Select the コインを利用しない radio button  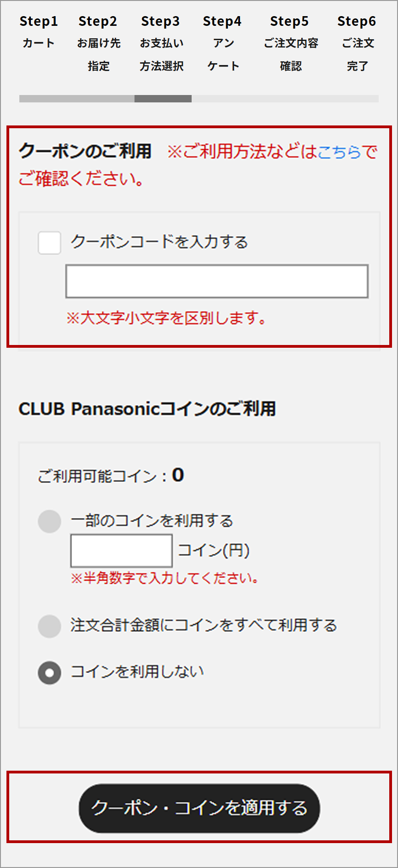49,672
